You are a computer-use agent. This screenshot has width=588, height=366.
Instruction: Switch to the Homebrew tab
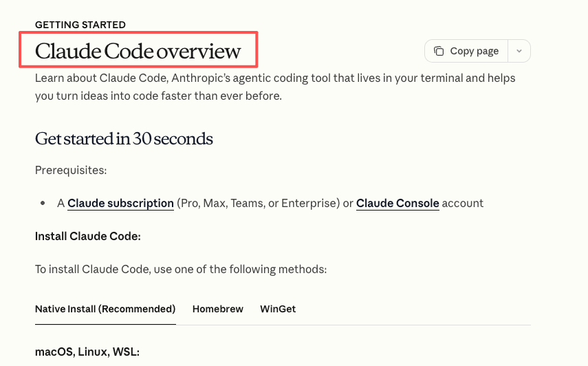[218, 309]
